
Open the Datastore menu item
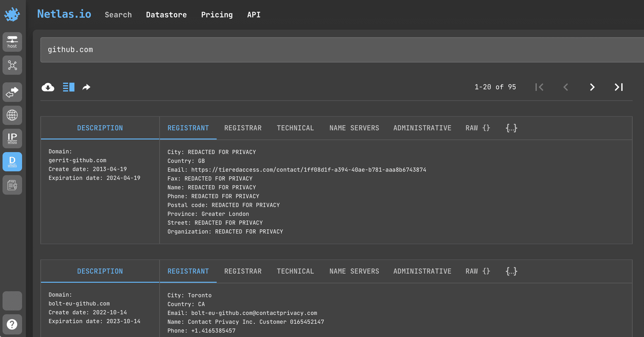(x=166, y=15)
